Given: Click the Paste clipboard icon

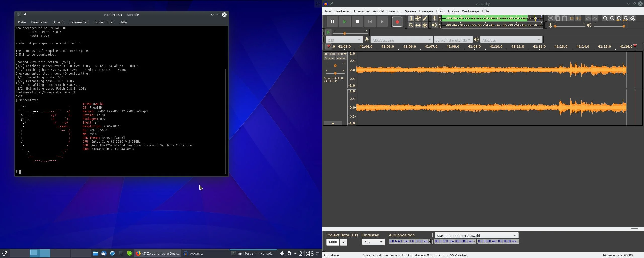Looking at the screenshot, I should tap(565, 18).
